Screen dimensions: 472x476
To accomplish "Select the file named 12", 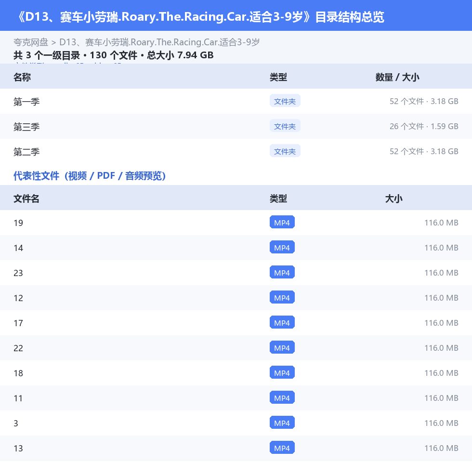I will click(18, 298).
